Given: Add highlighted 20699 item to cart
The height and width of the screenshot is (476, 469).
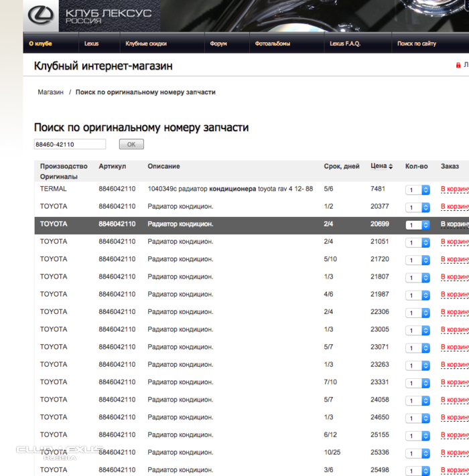Looking at the screenshot, I should (455, 224).
